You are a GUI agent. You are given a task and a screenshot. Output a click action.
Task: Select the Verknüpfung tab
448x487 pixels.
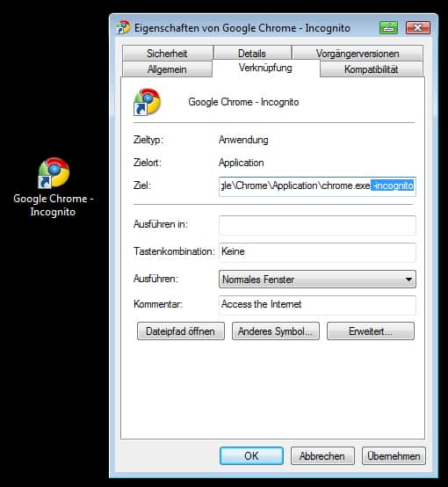(265, 68)
